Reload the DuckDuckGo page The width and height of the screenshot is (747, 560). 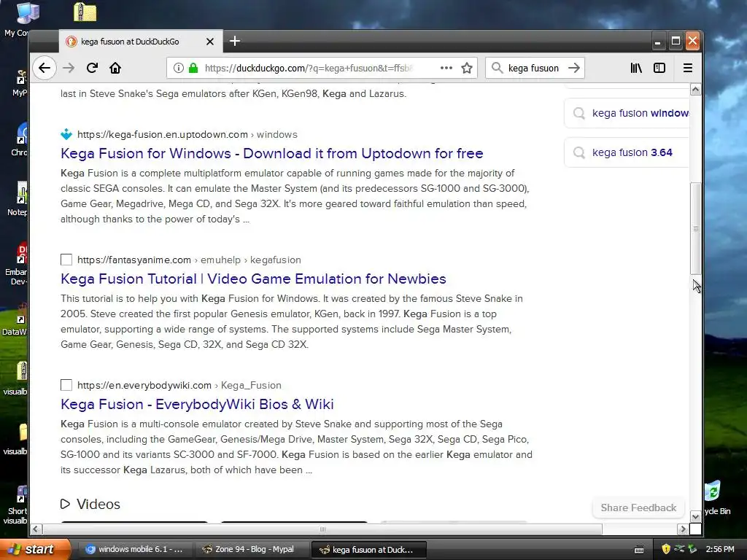click(92, 68)
